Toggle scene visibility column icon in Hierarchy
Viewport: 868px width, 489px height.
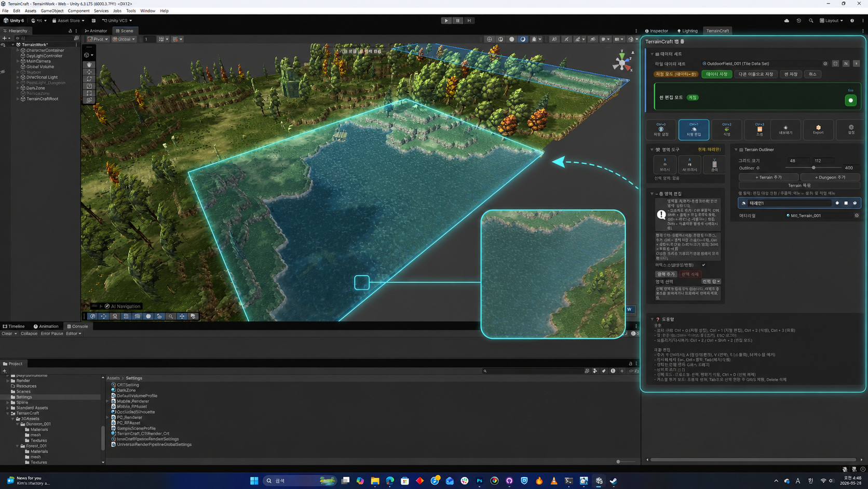3,45
